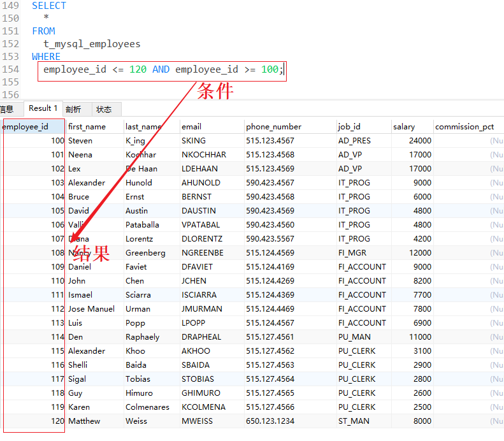The width and height of the screenshot is (504, 441).
Task: Select the salary cell 7700
Action: click(412, 295)
